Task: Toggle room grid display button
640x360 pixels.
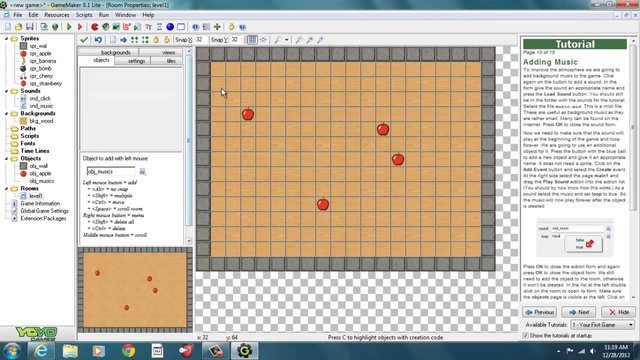Action: (x=252, y=40)
